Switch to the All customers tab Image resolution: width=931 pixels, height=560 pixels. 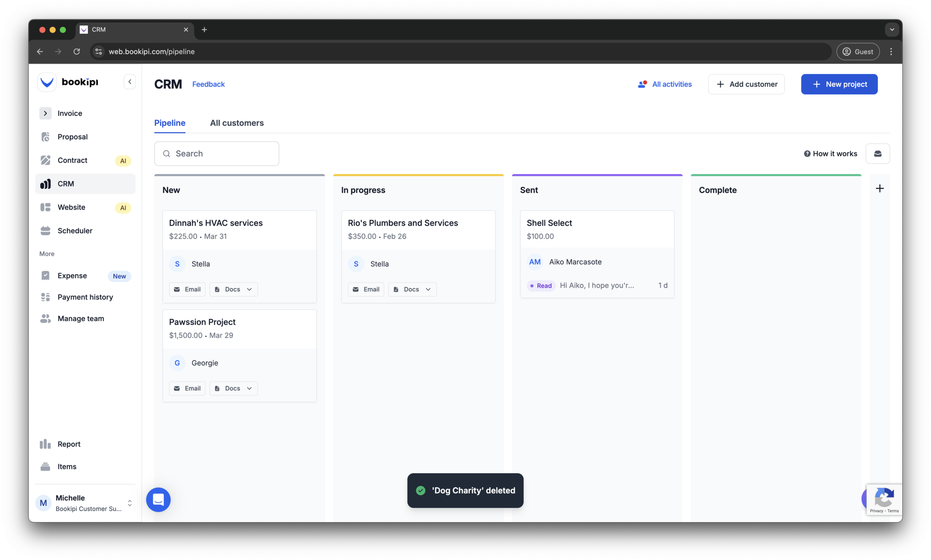[x=237, y=123]
